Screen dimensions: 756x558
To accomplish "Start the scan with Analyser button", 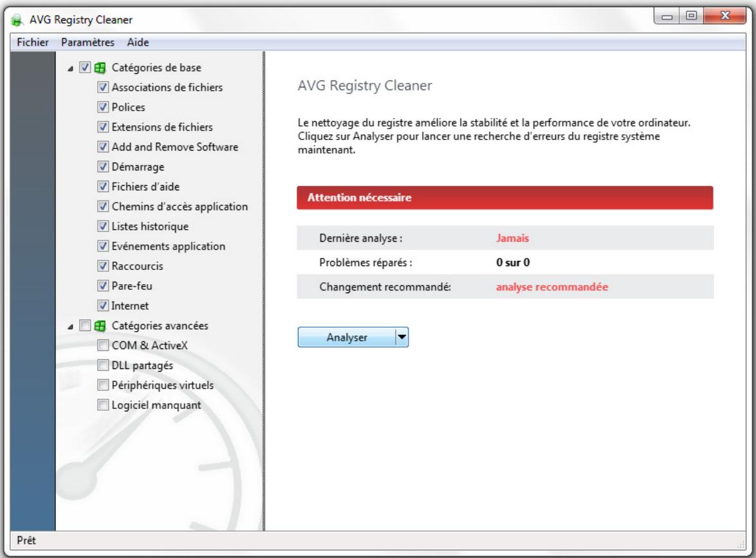I will coord(347,337).
